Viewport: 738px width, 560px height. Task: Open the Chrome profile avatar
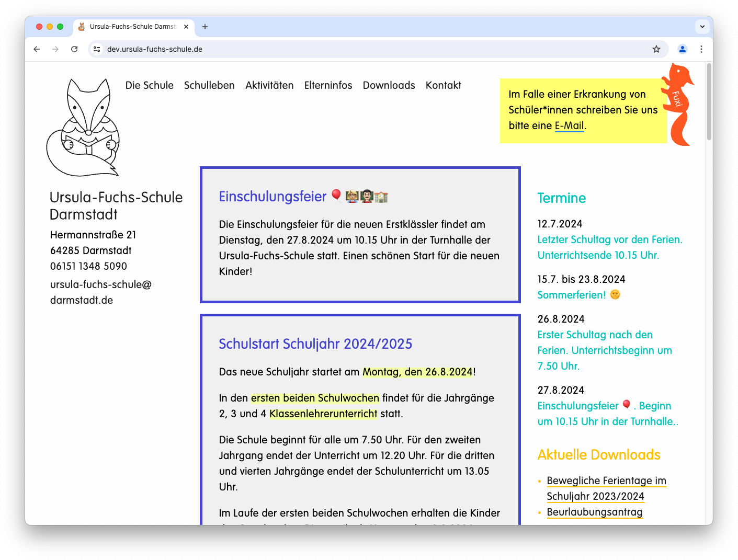[683, 49]
